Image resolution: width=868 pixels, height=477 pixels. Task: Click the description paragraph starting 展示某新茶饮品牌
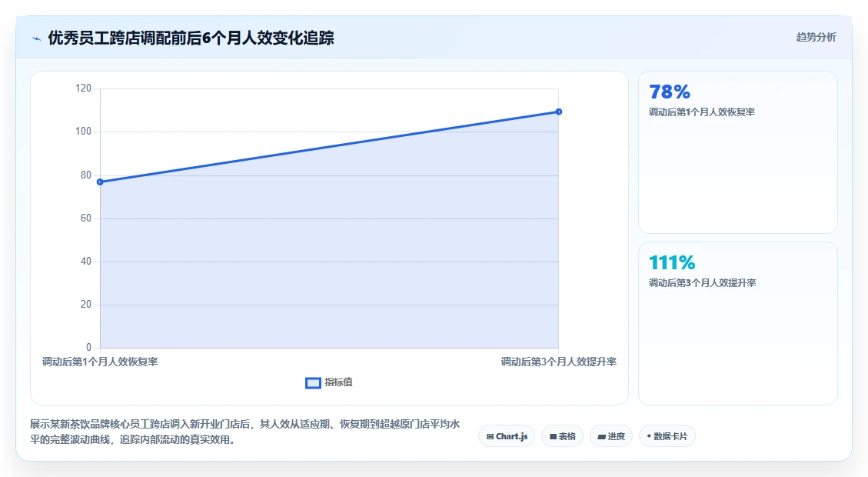pyautogui.click(x=244, y=432)
